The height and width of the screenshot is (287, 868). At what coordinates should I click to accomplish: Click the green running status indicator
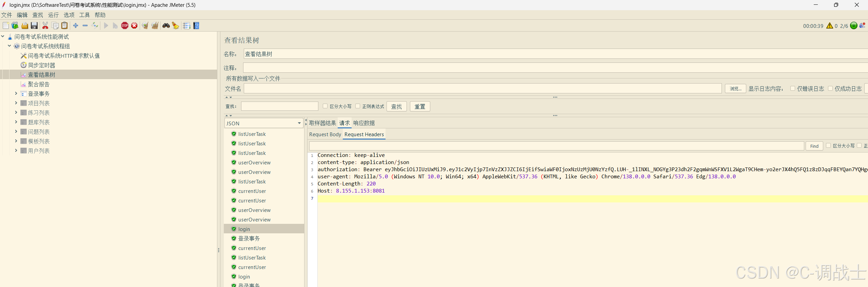point(854,25)
